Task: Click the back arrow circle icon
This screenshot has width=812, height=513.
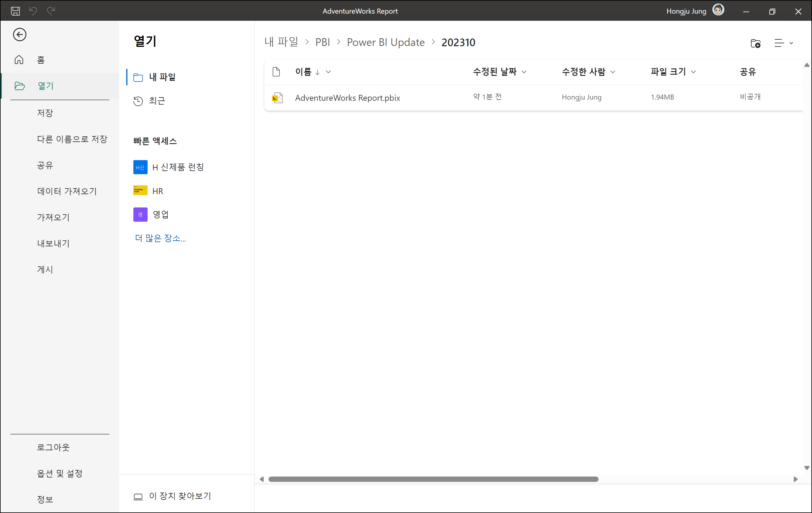Action: (20, 34)
